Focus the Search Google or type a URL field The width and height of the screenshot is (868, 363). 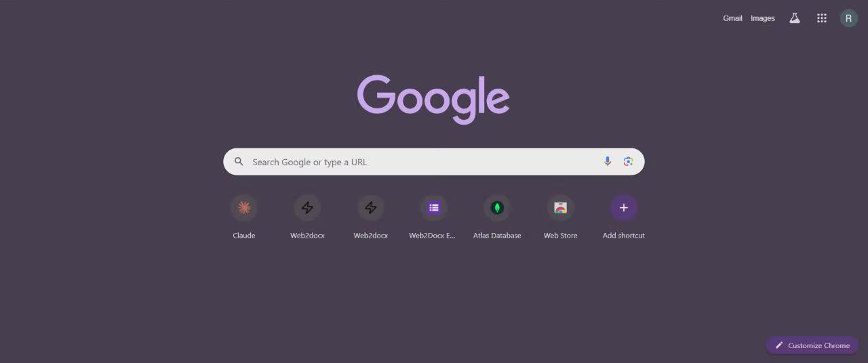pyautogui.click(x=434, y=162)
